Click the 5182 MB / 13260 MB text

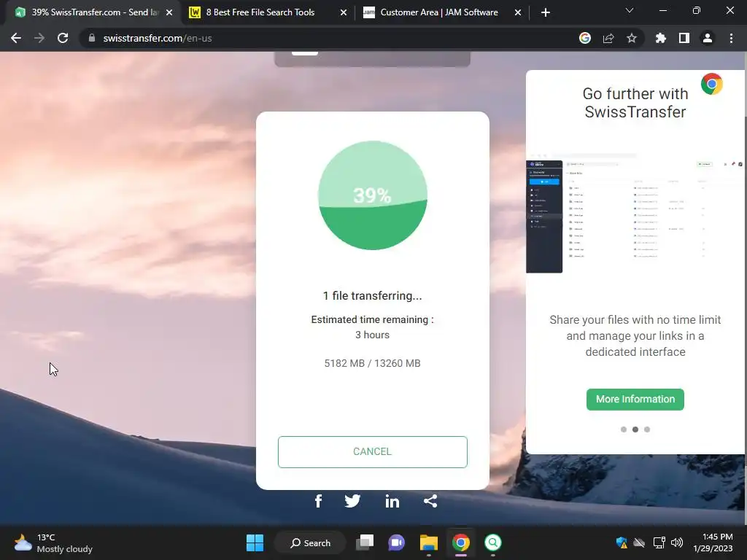pos(373,363)
